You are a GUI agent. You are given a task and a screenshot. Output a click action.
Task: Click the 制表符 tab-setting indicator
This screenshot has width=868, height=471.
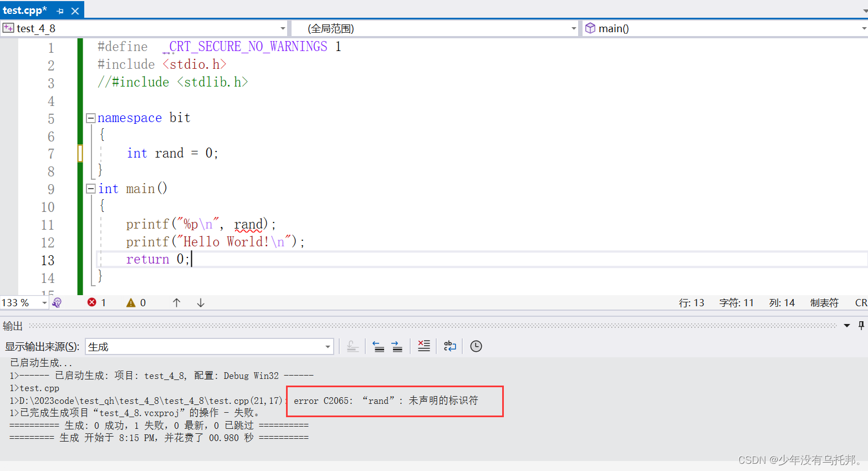pyautogui.click(x=824, y=303)
